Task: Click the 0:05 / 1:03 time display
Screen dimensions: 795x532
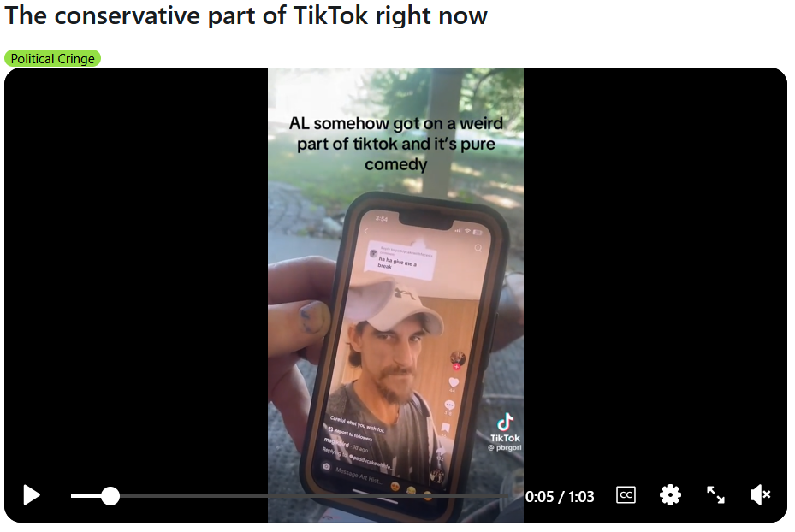Action: click(559, 497)
